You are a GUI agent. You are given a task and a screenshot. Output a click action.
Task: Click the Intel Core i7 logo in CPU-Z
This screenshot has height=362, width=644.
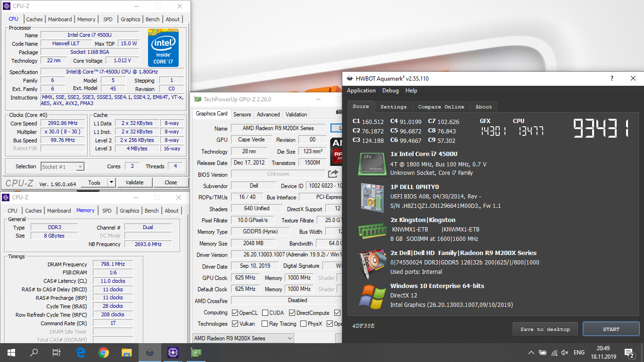click(x=163, y=48)
